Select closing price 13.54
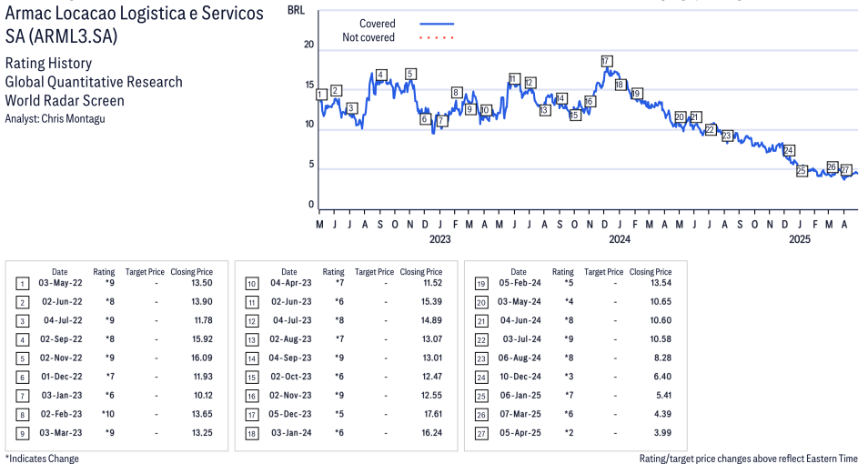 pos(661,283)
